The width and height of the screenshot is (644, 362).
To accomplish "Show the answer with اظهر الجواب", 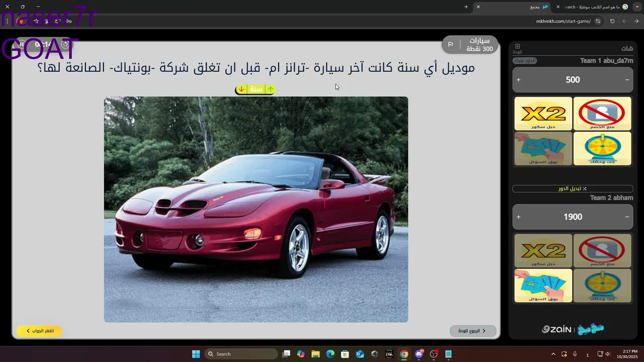I will pos(39,331).
